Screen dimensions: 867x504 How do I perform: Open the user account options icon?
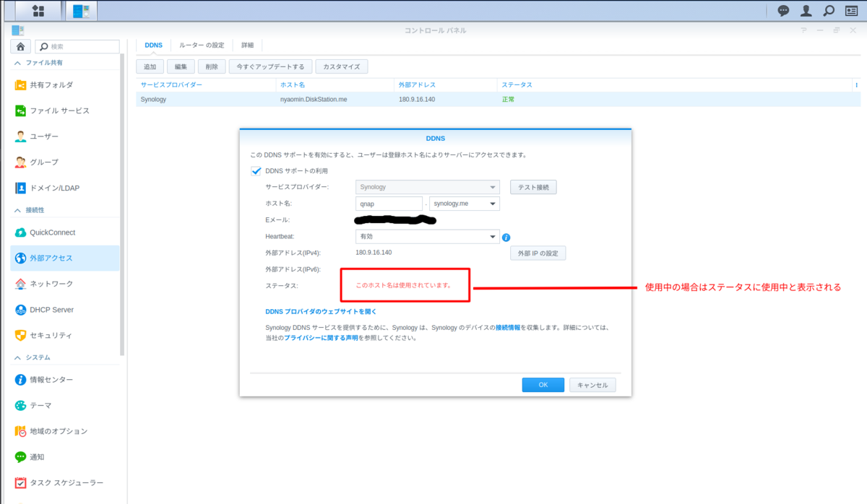click(806, 11)
